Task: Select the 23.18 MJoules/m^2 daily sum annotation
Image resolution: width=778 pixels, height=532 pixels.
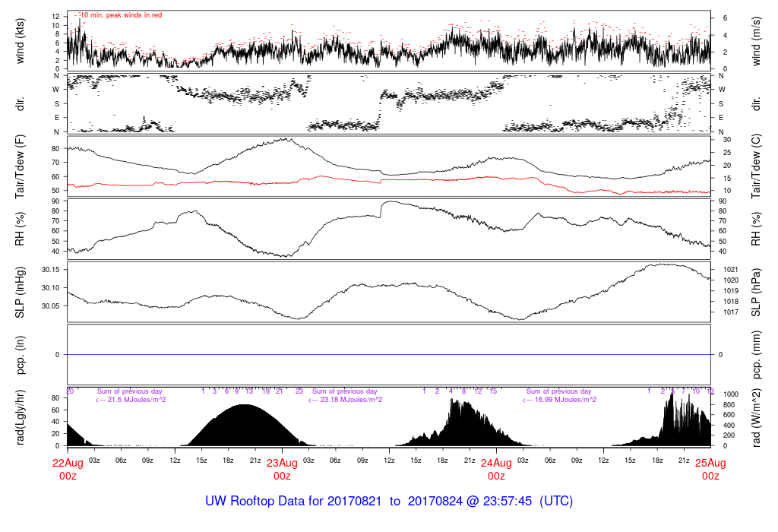Action: 345,400
